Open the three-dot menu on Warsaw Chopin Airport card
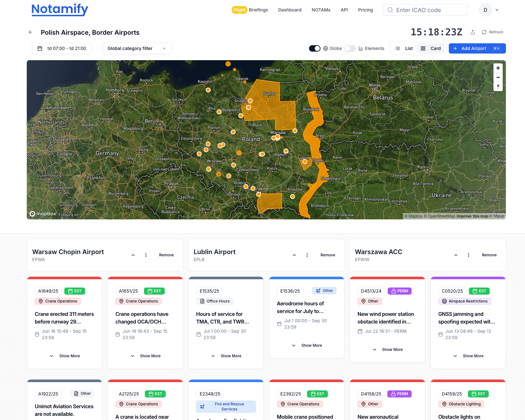This screenshot has width=525, height=420. click(x=146, y=255)
